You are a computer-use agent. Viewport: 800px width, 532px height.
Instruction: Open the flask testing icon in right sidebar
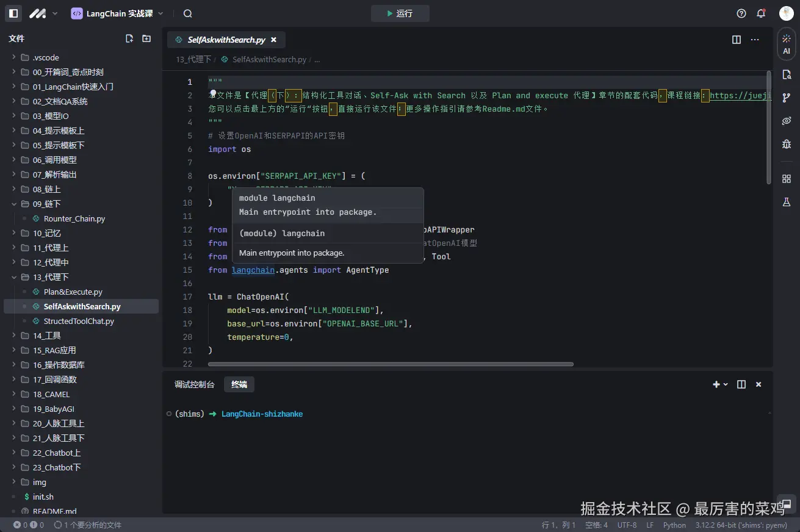pyautogui.click(x=787, y=201)
